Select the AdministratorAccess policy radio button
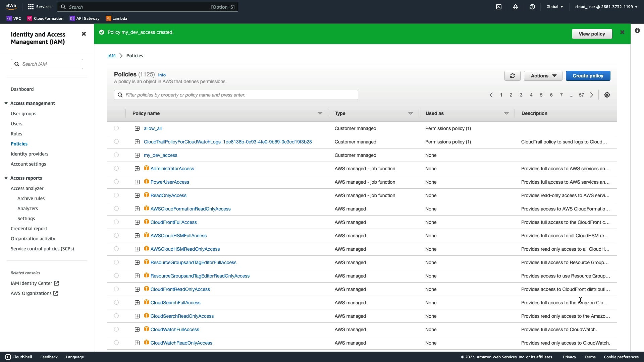644x362 pixels. 116,168
